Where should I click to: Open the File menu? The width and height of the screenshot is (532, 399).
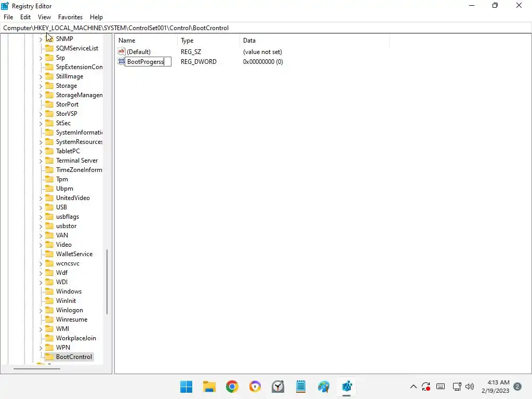pyautogui.click(x=8, y=17)
